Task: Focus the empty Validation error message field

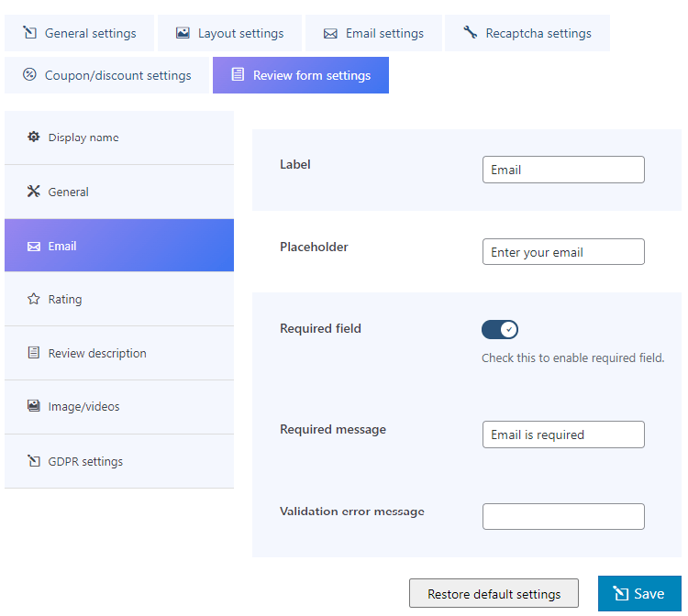Action: [x=563, y=516]
